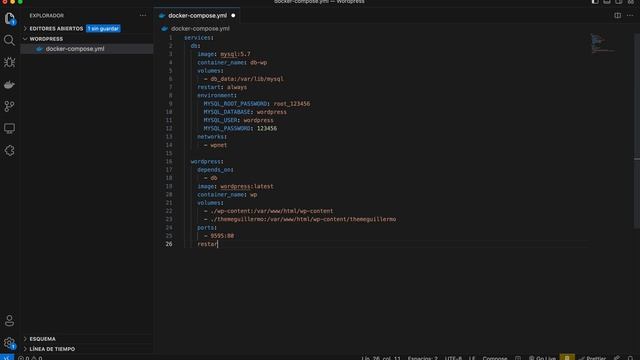Change the Compose language mode

tap(495, 358)
